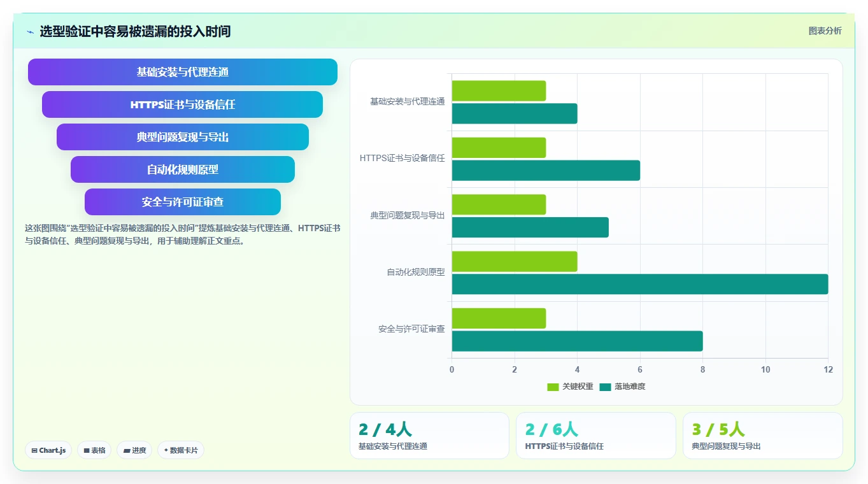Click x-axis tick value 6
Viewport: 868px width, 484px height.
coord(640,369)
